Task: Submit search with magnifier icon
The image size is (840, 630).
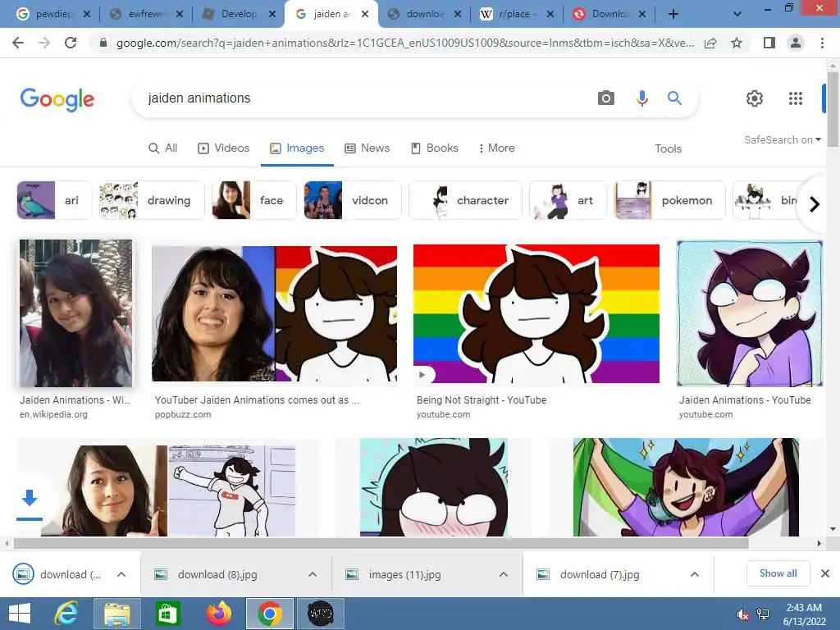Action: 674,98
